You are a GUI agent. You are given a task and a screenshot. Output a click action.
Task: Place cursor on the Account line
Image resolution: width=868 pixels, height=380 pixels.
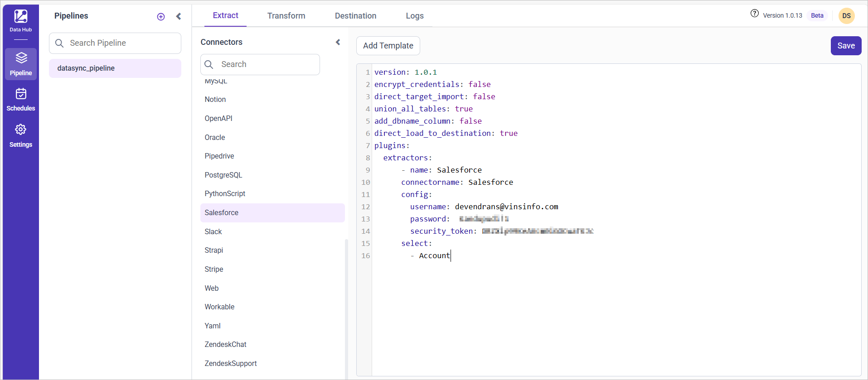click(x=430, y=256)
